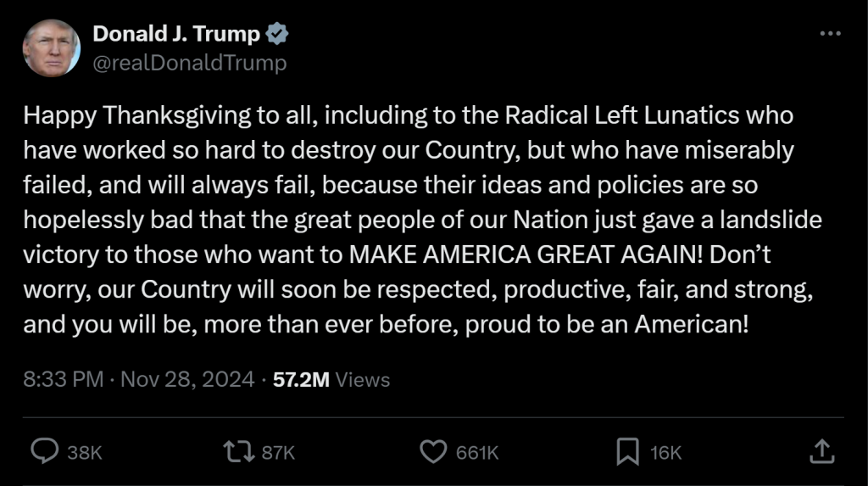Bookmark this tweet with the bookmark icon
Image resolution: width=868 pixels, height=486 pixels.
pos(627,452)
